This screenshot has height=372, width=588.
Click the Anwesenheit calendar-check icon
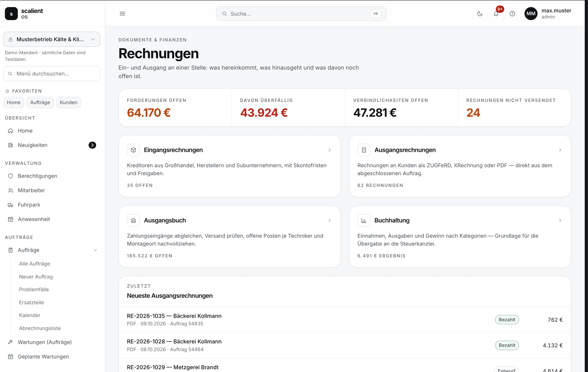[11, 219]
